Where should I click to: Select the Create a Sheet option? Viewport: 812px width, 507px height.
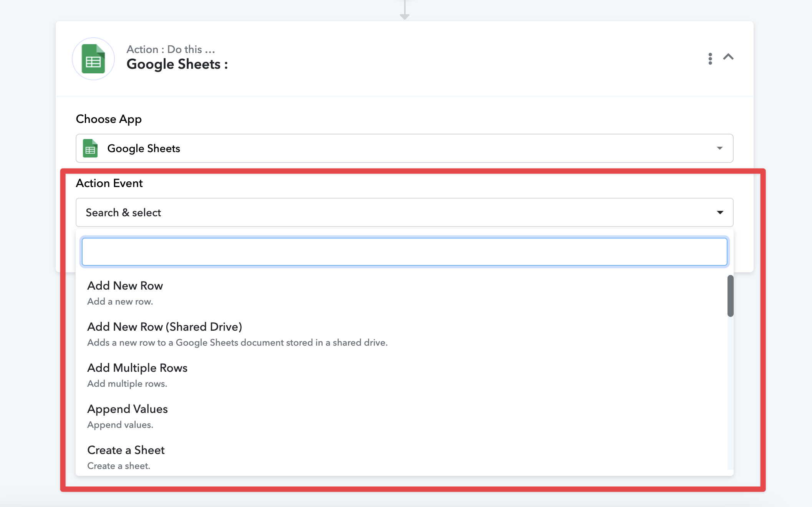tap(126, 450)
